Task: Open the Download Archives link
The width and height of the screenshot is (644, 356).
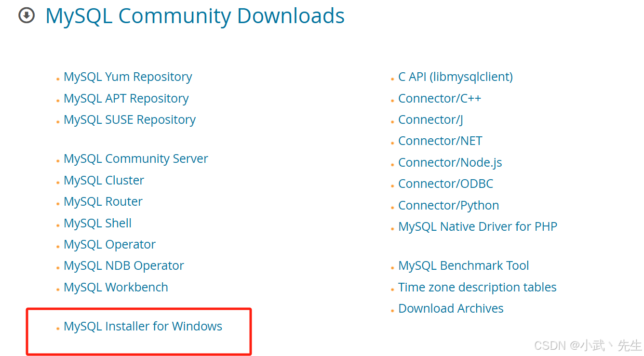Action: [451, 308]
